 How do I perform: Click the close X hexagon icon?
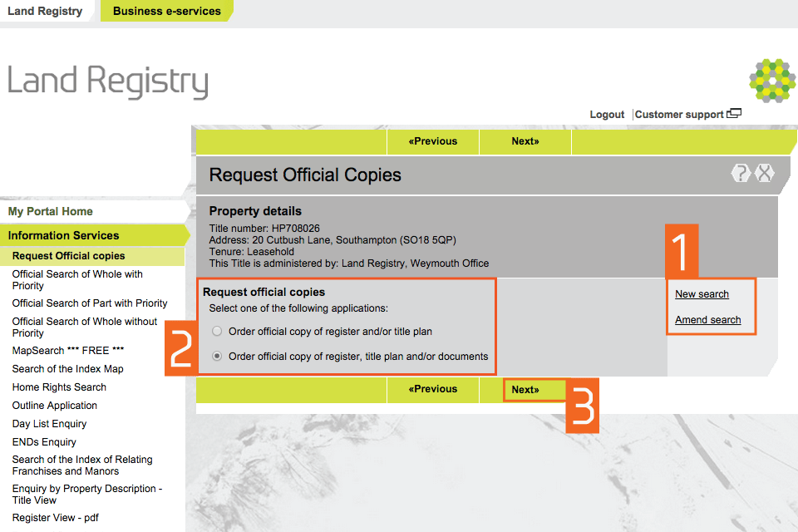click(x=765, y=174)
